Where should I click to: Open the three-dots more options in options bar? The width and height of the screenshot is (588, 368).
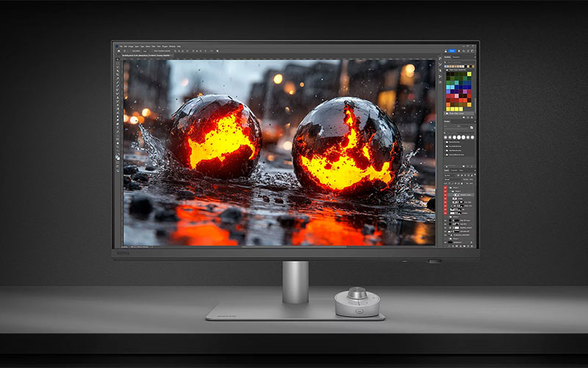point(212,51)
